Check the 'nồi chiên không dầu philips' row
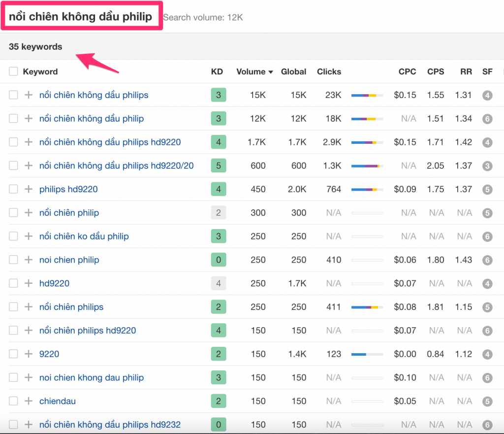 coord(13,95)
